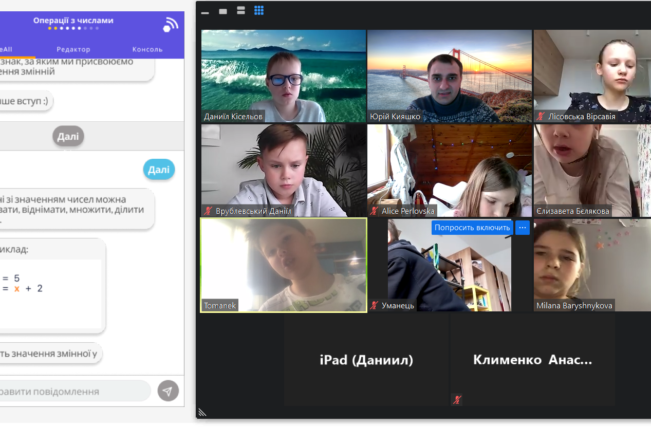
Task: Click muted mic icon of Уманець
Action: [x=374, y=305]
